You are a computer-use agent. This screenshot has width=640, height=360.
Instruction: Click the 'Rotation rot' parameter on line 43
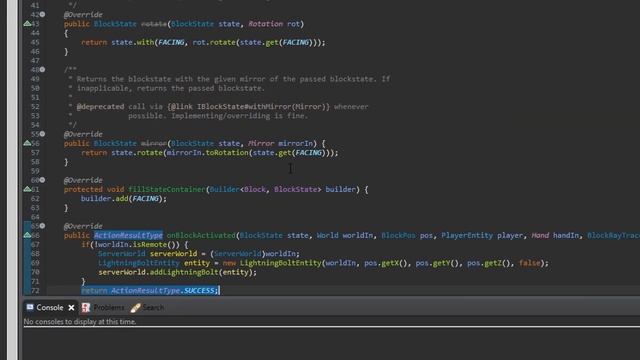click(x=274, y=24)
